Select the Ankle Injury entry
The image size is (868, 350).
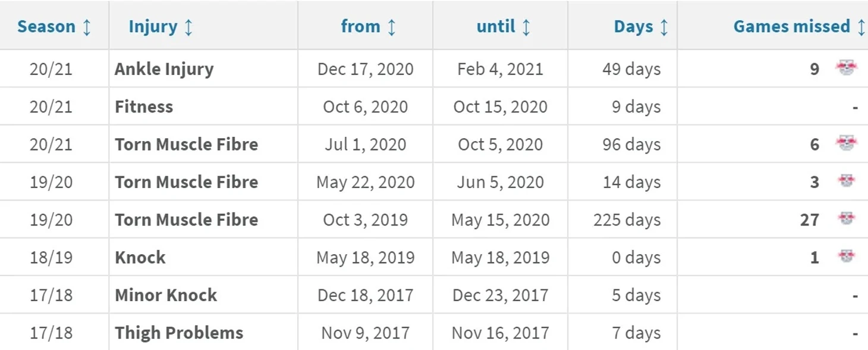[164, 69]
